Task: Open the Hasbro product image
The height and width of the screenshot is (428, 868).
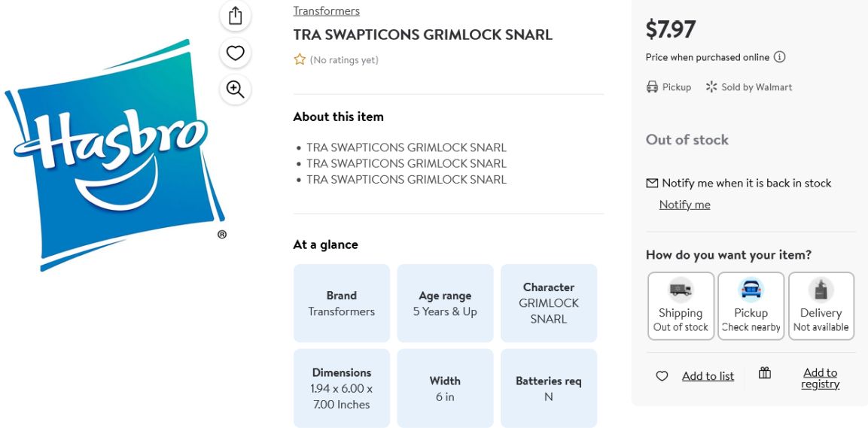Action: [115, 156]
